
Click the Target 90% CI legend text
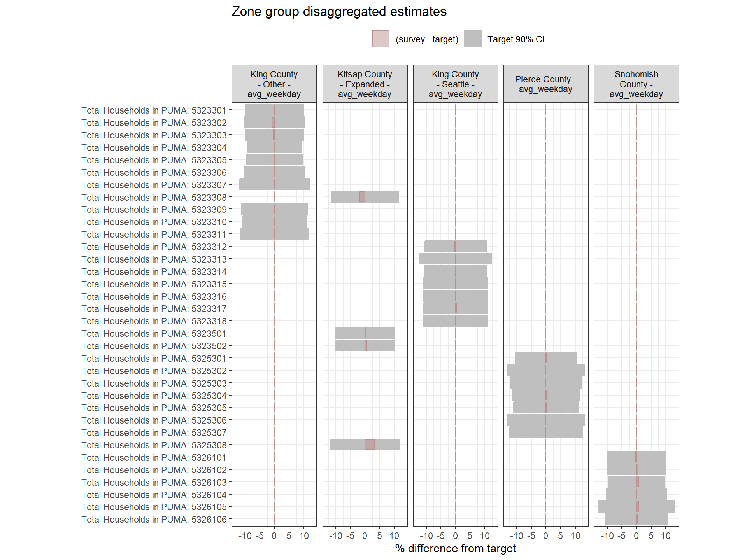click(x=516, y=39)
